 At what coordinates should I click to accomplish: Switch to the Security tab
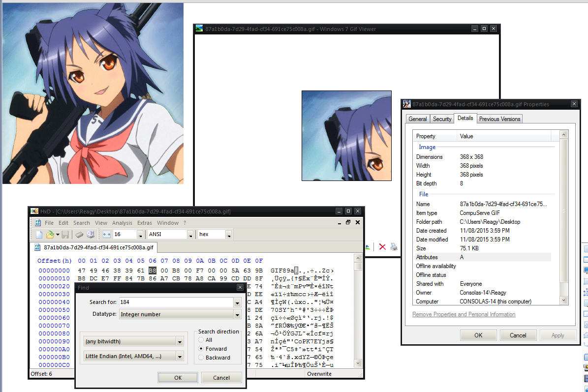click(442, 119)
